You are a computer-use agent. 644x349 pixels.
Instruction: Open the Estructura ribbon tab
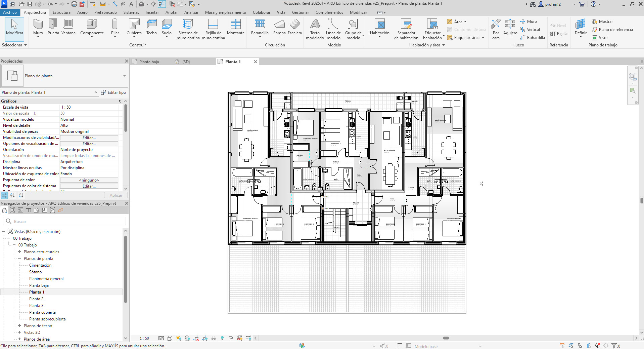(x=61, y=12)
